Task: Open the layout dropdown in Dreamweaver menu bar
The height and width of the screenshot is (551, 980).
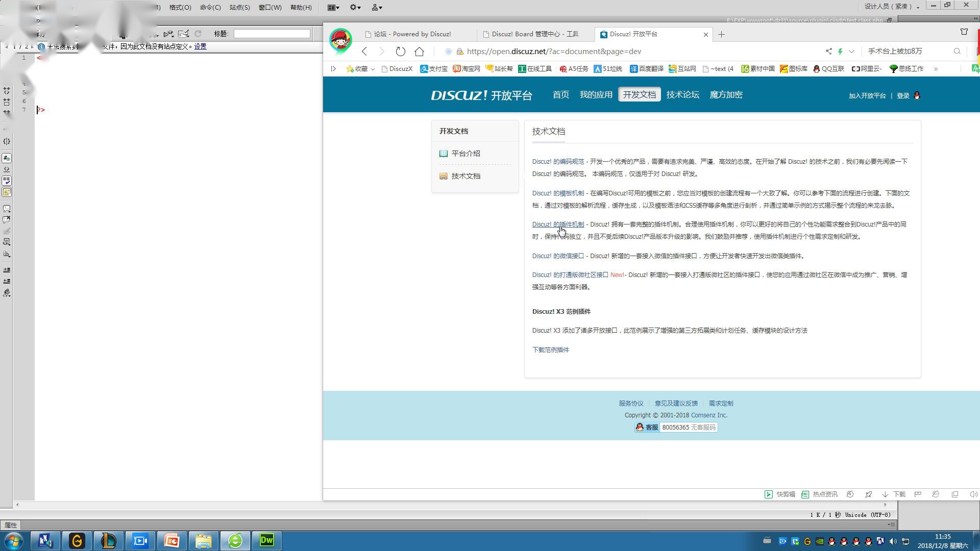Action: 333,7
